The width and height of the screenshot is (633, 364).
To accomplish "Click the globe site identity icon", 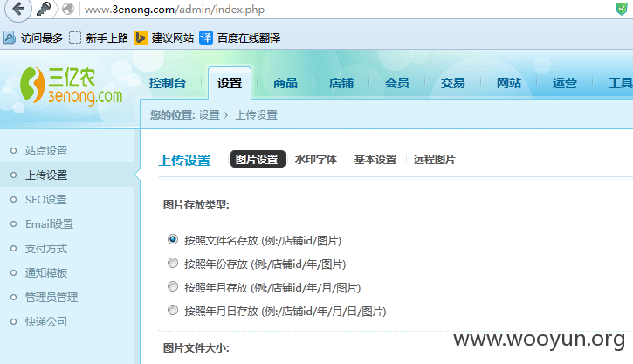I will [x=68, y=9].
